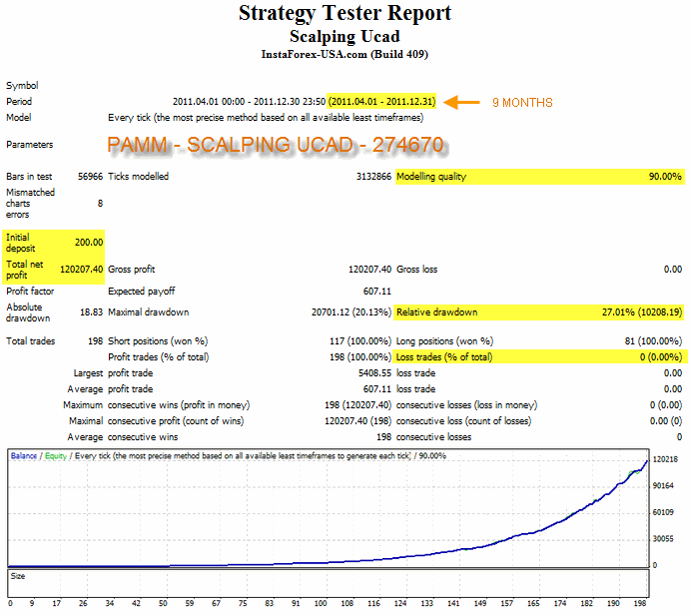Click the 120218 chart axis label
The height and width of the screenshot is (616, 690).
click(665, 459)
